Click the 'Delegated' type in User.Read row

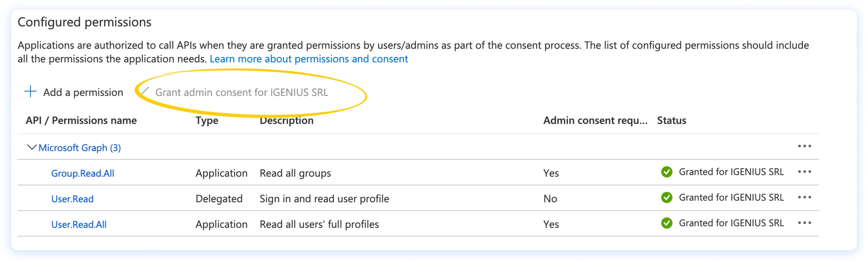pyautogui.click(x=219, y=199)
